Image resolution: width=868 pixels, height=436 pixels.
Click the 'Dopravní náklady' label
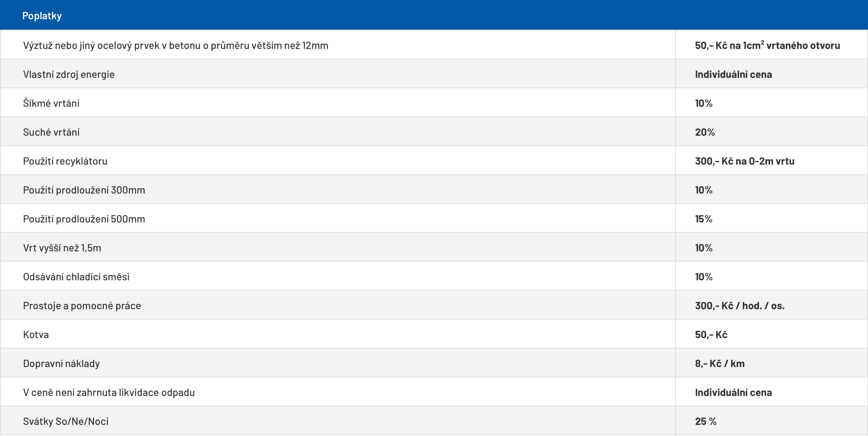pyautogui.click(x=61, y=364)
